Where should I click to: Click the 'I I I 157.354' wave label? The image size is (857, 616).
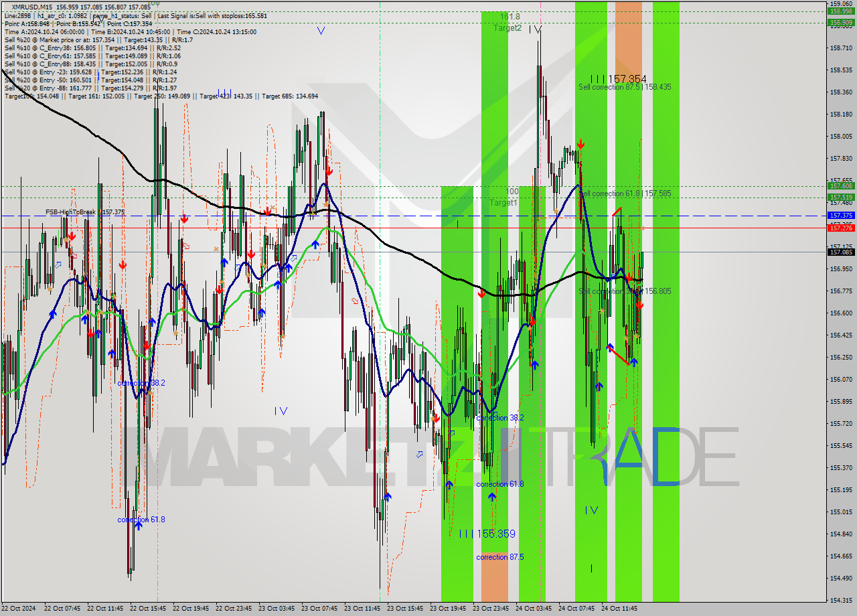pyautogui.click(x=618, y=79)
